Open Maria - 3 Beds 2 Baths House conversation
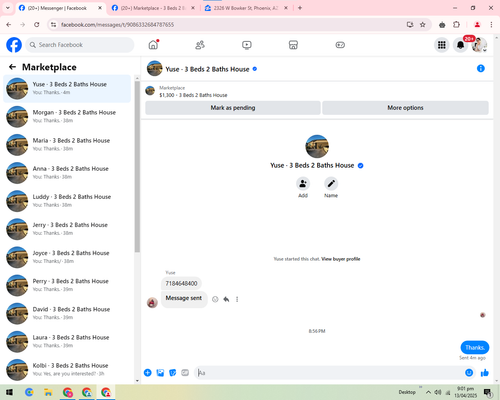Image resolution: width=500 pixels, height=400 pixels. click(x=67, y=144)
